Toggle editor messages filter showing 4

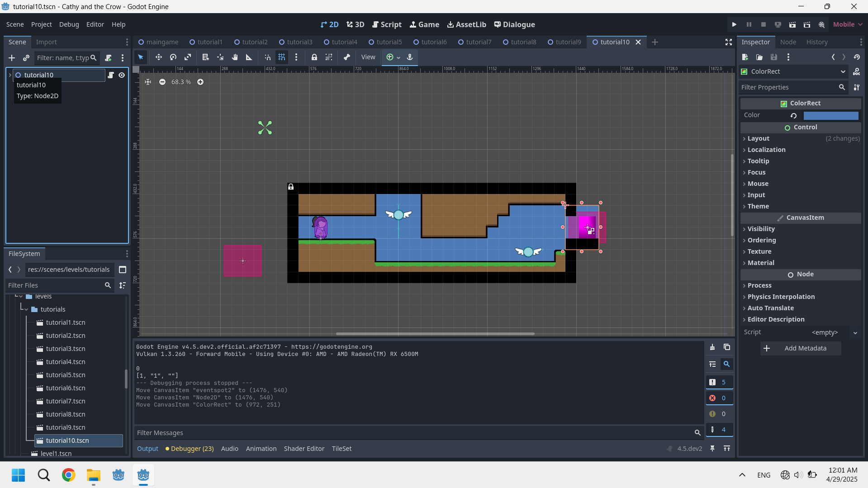719,430
